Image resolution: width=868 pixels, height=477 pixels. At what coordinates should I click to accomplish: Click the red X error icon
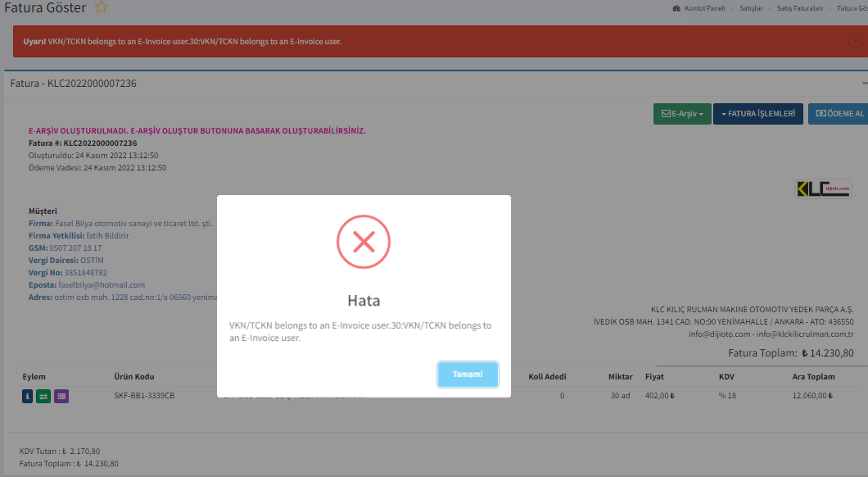click(364, 241)
